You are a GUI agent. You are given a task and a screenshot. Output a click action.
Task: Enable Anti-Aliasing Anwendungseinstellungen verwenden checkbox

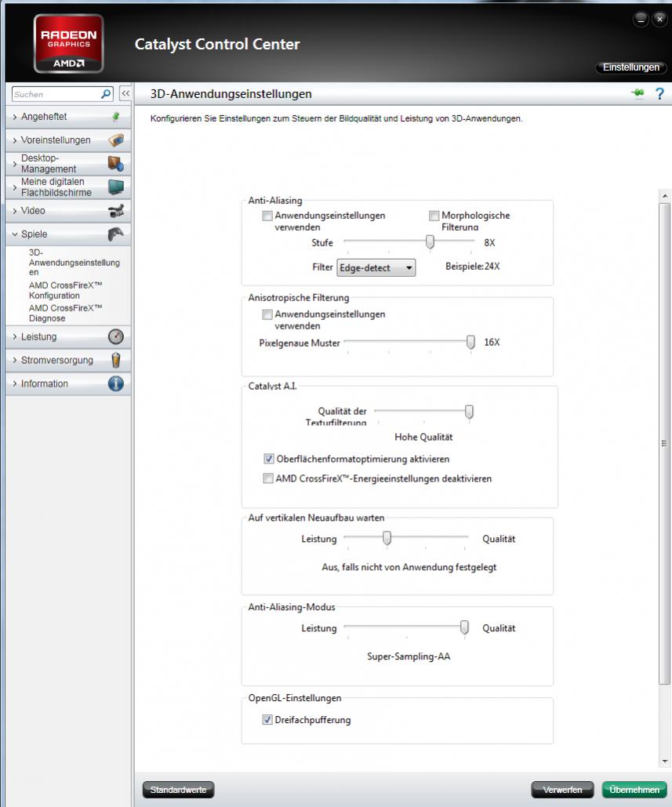(267, 216)
